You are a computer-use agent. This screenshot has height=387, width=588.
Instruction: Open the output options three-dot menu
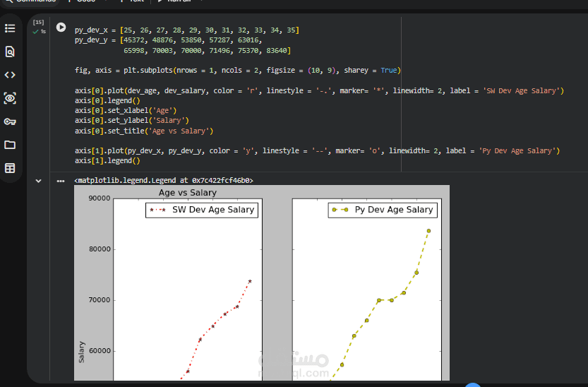coord(61,181)
